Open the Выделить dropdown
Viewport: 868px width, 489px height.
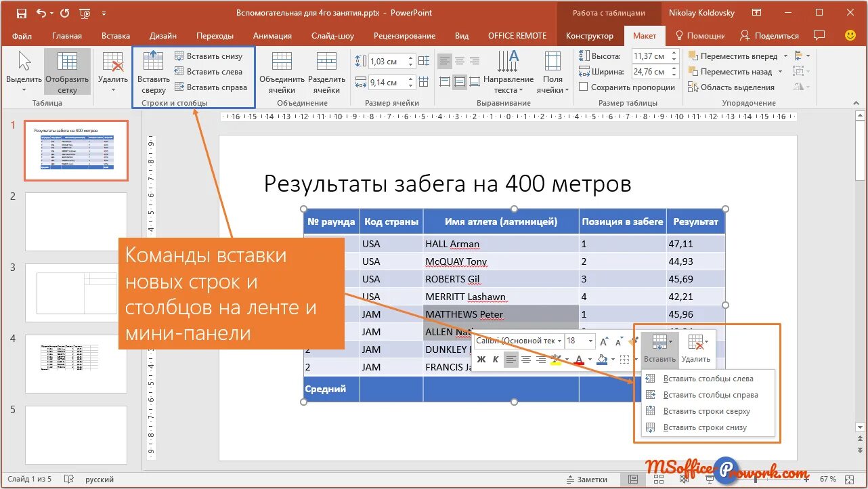24,72
